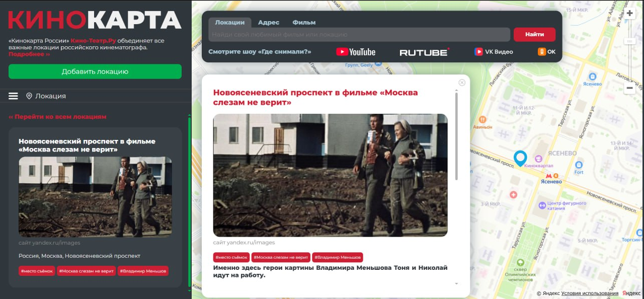
Task: Select sidebar tag #Владимир Меньшов
Action: pyautogui.click(x=143, y=271)
